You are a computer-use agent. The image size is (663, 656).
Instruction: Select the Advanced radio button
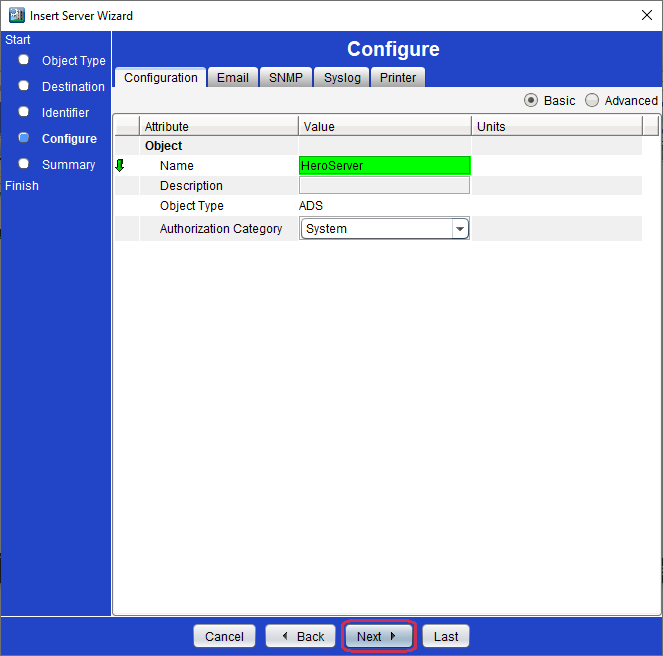[x=592, y=100]
